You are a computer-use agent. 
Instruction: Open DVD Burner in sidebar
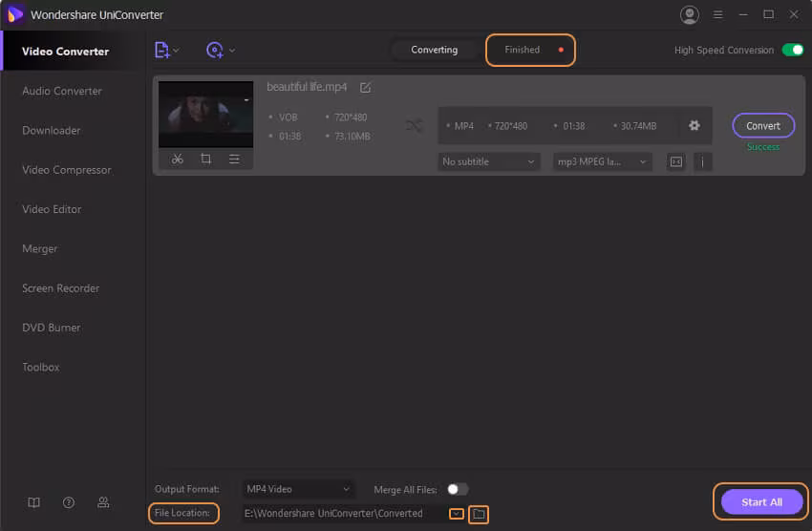click(x=52, y=328)
